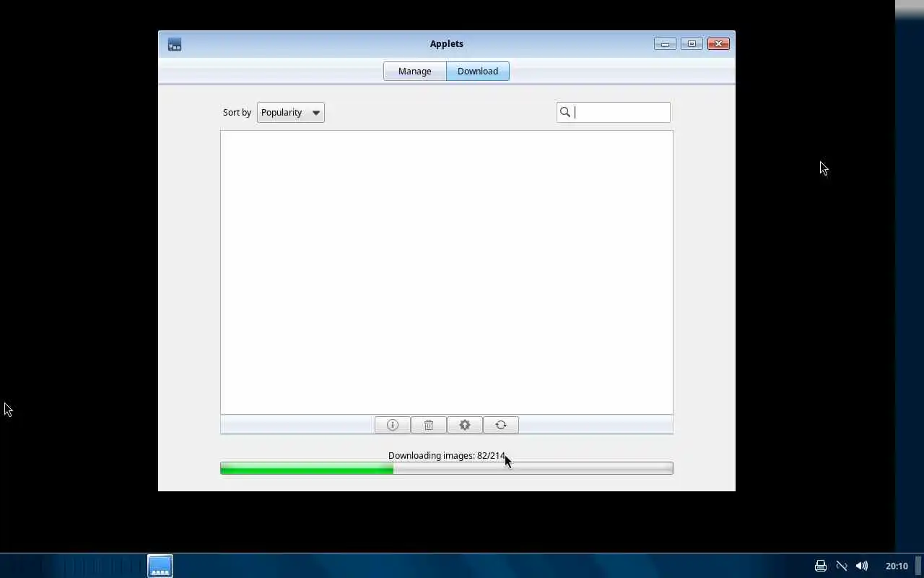Refresh the applet list
The image size is (924, 578).
501,425
